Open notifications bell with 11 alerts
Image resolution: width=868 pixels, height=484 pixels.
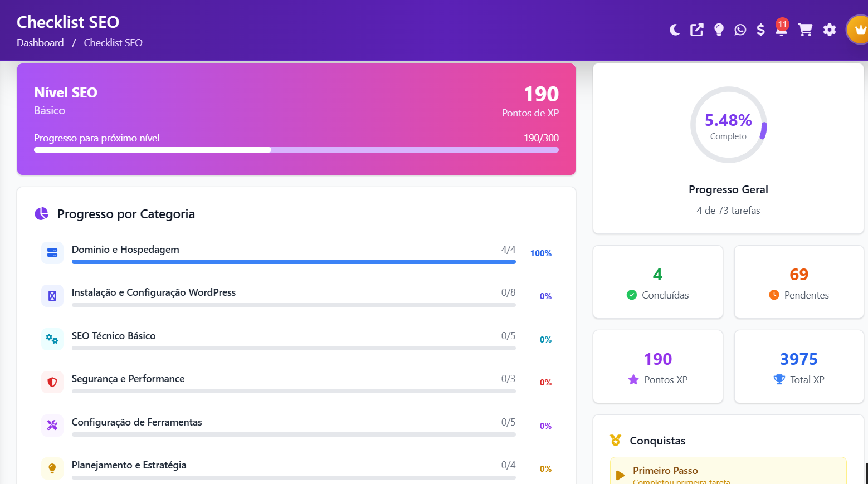tap(781, 31)
